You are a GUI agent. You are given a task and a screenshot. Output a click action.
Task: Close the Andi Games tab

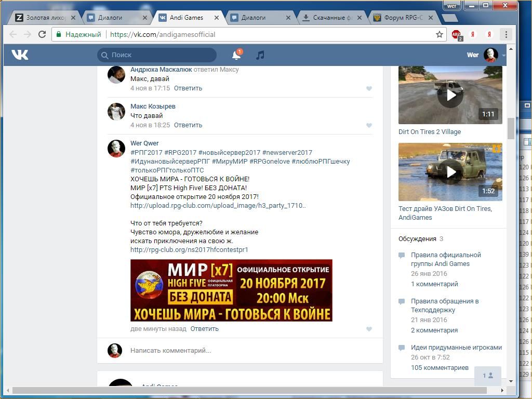click(217, 18)
